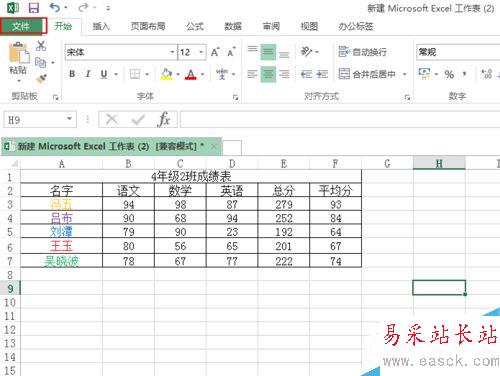Click the Format Painter brush icon

click(41, 79)
